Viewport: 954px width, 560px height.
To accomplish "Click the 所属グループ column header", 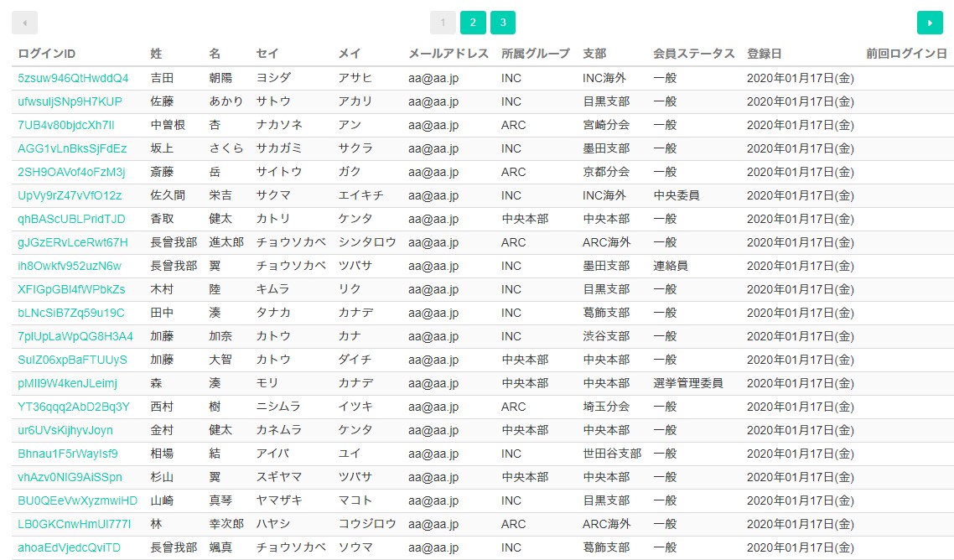I will pyautogui.click(x=536, y=54).
